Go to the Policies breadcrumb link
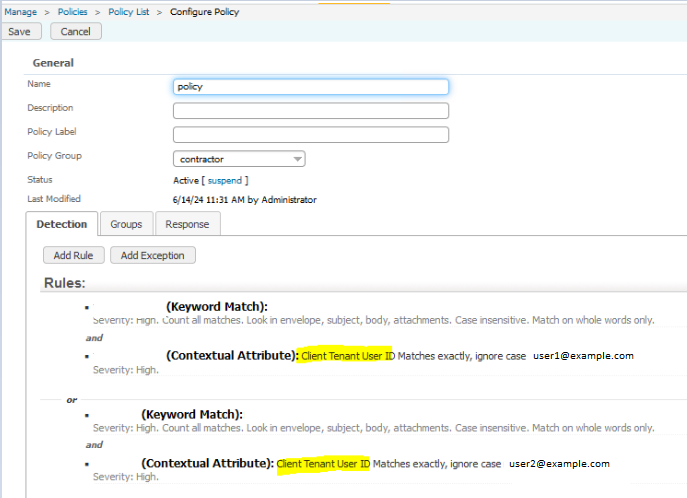Viewport: 687px width, 498px height. (71, 12)
